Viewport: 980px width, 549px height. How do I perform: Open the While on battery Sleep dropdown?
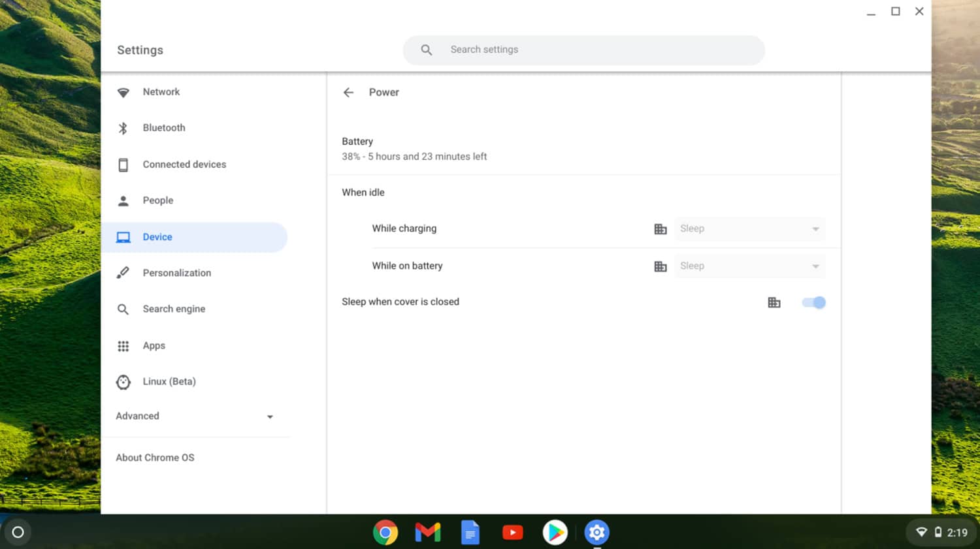coord(750,266)
